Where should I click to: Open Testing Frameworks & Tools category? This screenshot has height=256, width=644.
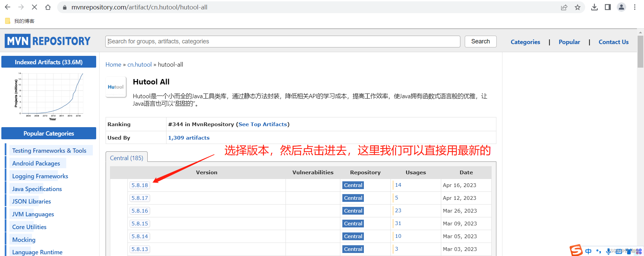coord(49,150)
